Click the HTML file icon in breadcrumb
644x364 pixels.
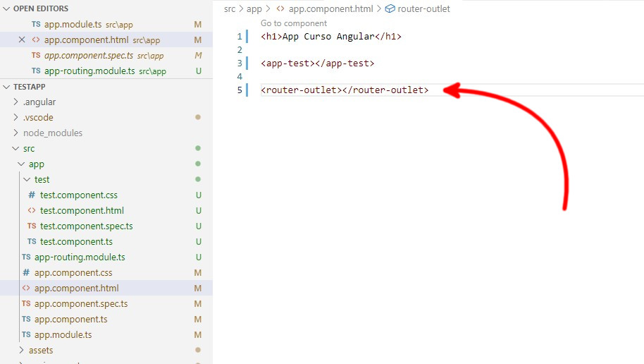pos(280,9)
